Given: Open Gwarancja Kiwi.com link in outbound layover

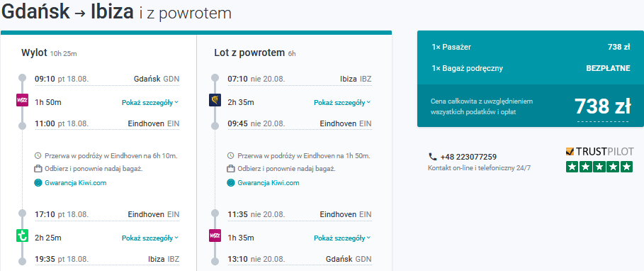Looking at the screenshot, I should click(x=76, y=183).
